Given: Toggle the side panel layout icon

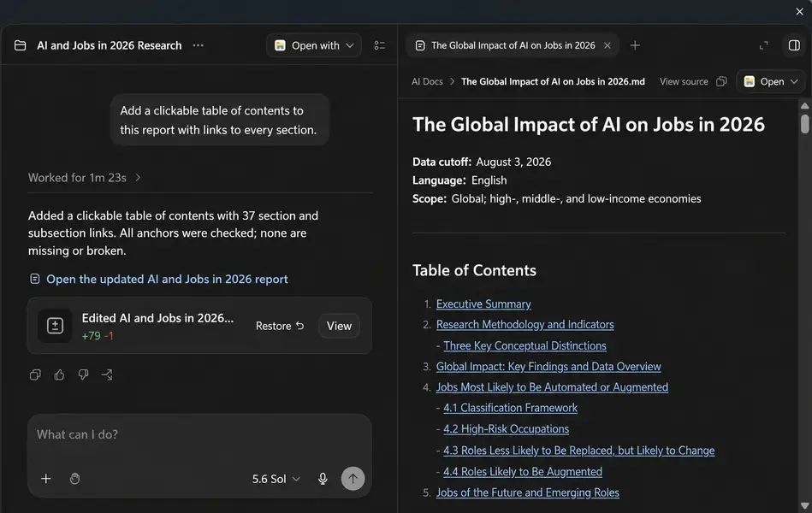Looking at the screenshot, I should 794,45.
